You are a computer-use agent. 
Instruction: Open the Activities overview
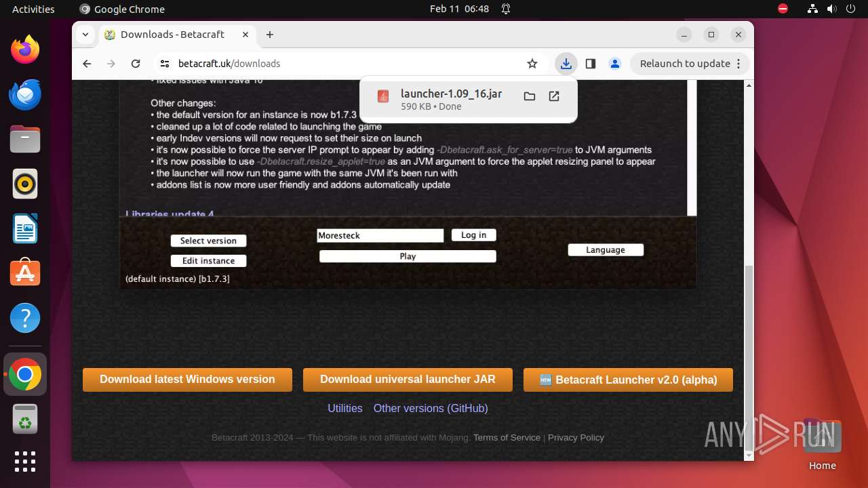(33, 9)
